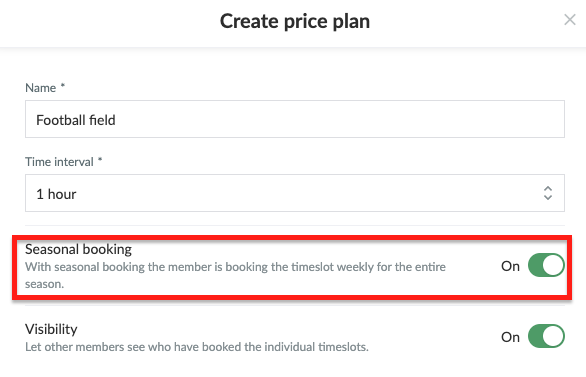Click the On label next to Visibility
Viewport: 586px width, 377px height.
pyautogui.click(x=510, y=337)
